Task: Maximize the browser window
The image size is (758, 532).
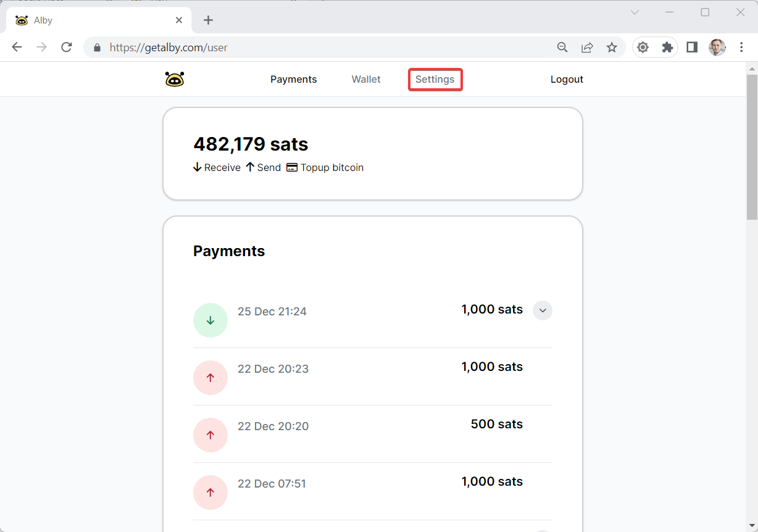Action: point(705,12)
